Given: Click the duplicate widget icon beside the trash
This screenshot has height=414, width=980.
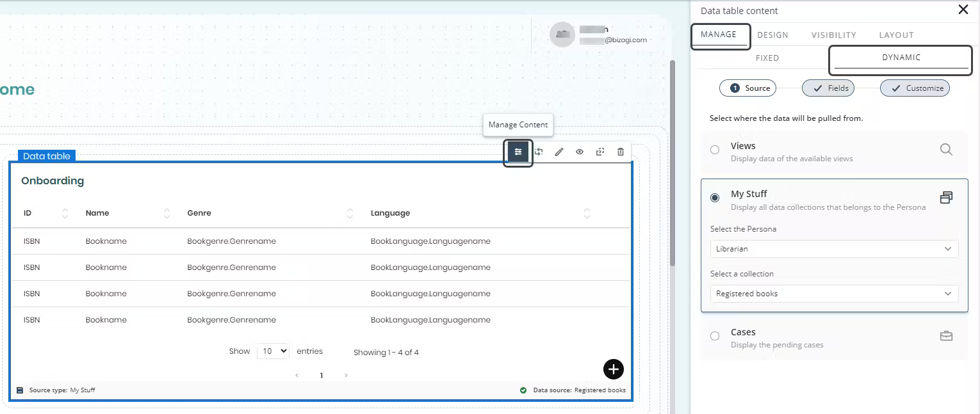Looking at the screenshot, I should [600, 152].
